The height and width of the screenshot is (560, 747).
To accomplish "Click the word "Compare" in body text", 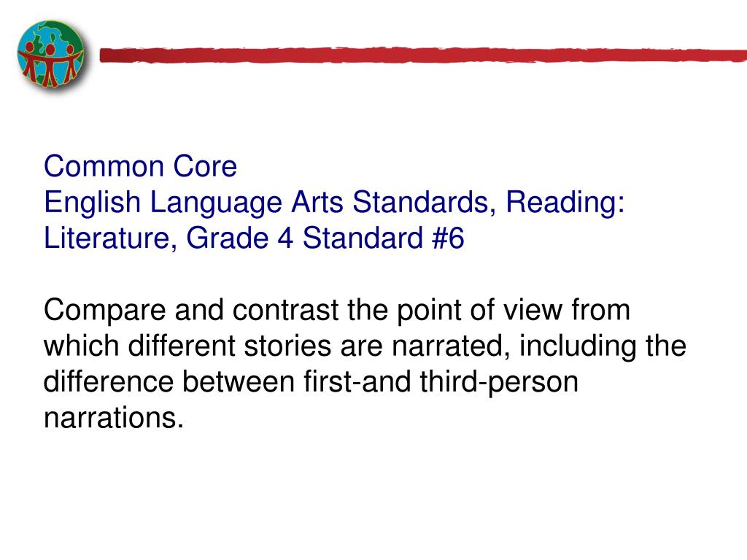I will click(x=104, y=311).
